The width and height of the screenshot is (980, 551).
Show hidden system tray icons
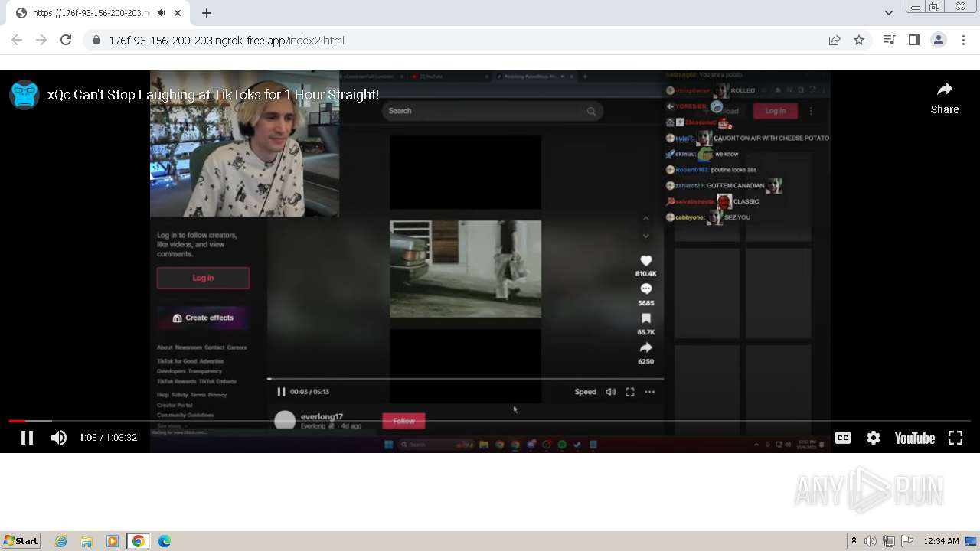854,541
